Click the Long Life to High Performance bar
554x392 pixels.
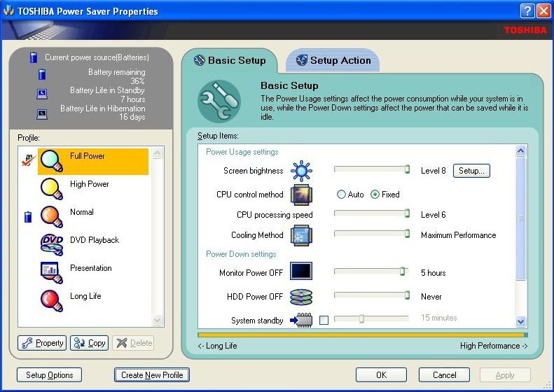363,335
